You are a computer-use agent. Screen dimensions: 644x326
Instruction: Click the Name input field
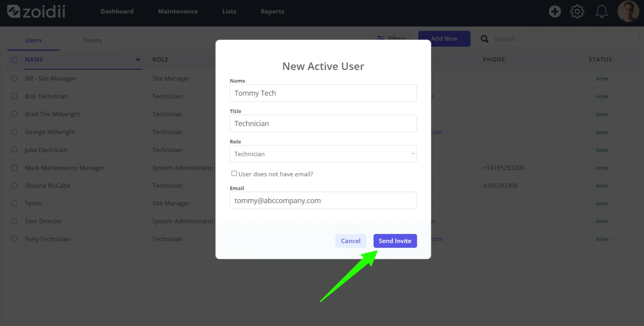coord(323,93)
